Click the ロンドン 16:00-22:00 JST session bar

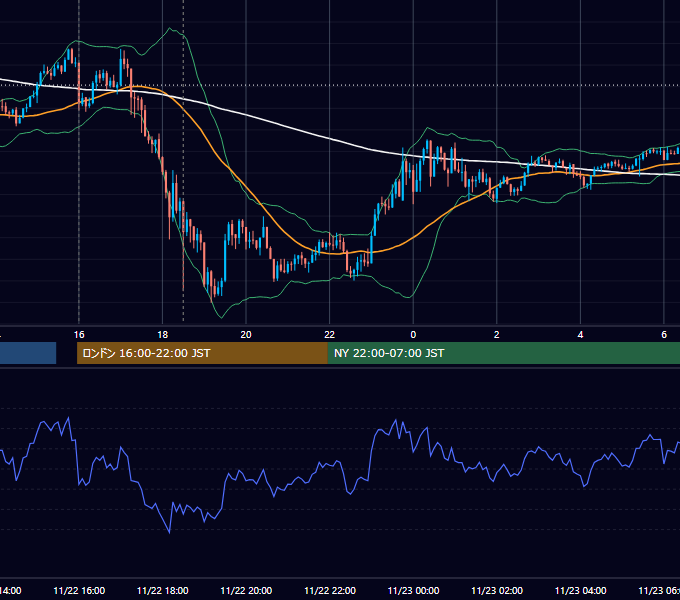[202, 353]
